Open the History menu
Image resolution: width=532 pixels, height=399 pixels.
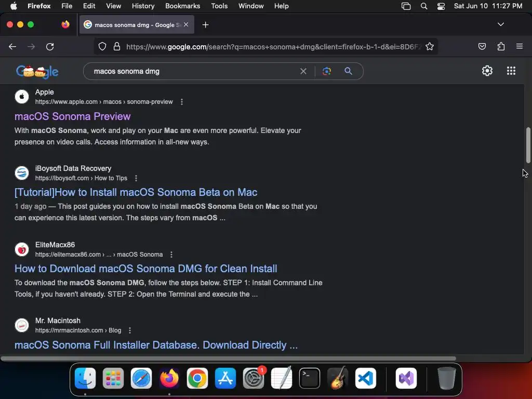coord(143,6)
